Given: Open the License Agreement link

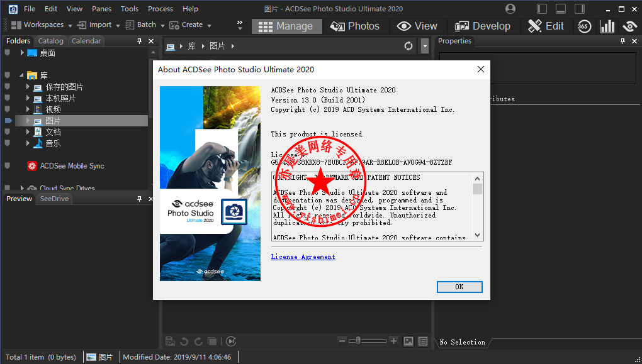Looking at the screenshot, I should pos(303,257).
